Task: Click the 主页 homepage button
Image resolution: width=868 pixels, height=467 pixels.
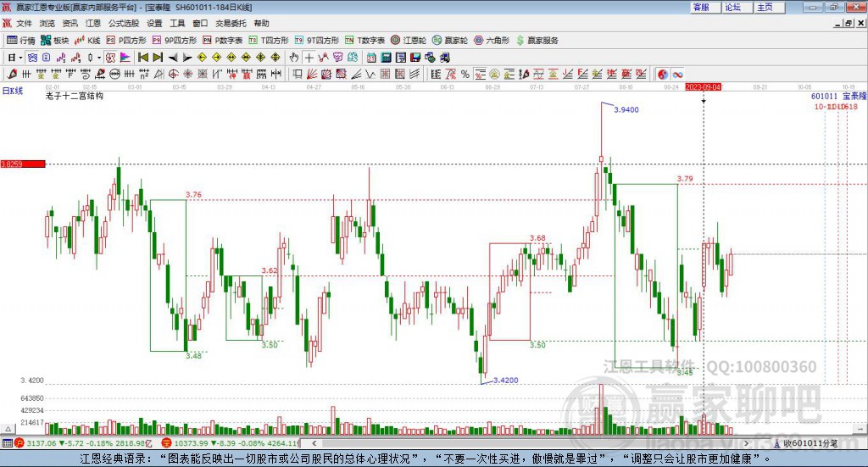Action: [x=770, y=7]
